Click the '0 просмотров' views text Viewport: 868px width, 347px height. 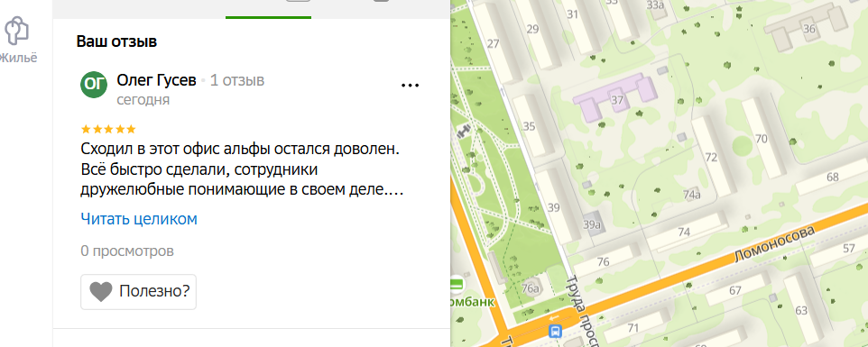(x=127, y=251)
